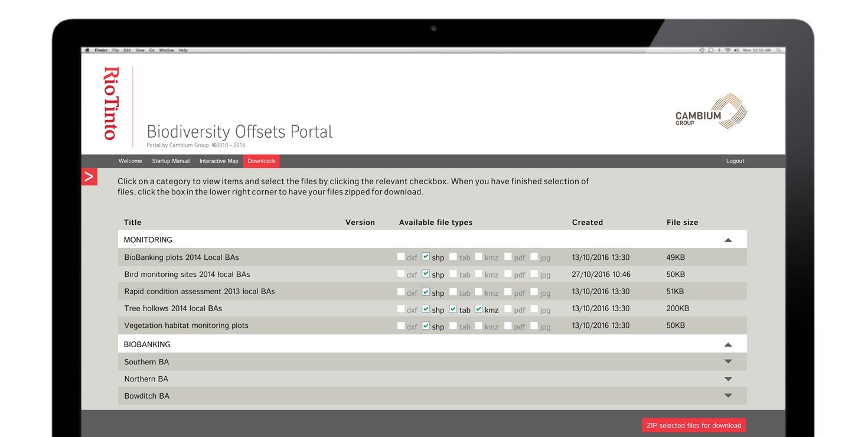Open Spotlight search magnifier icon

[779, 50]
